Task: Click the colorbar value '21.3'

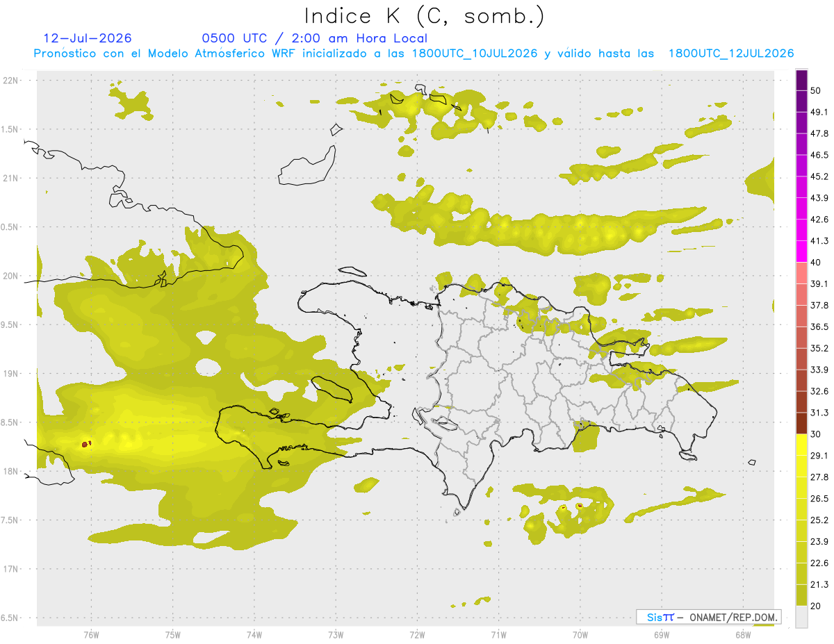Action: click(819, 585)
